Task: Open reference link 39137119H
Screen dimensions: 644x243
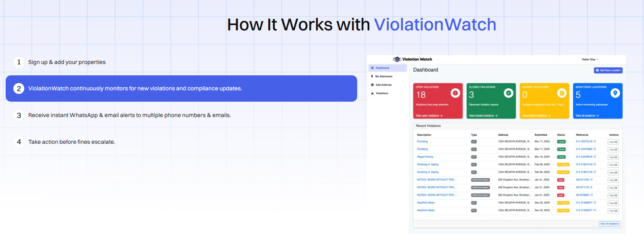Action: click(x=583, y=179)
